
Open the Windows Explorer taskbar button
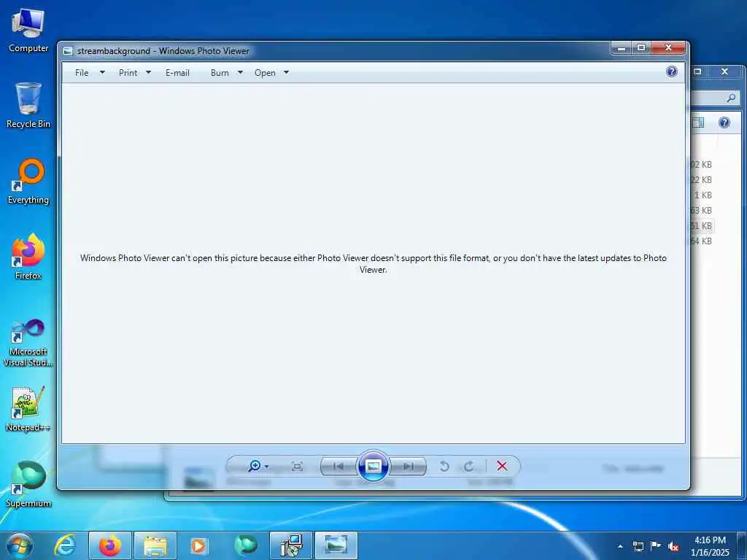click(x=155, y=545)
